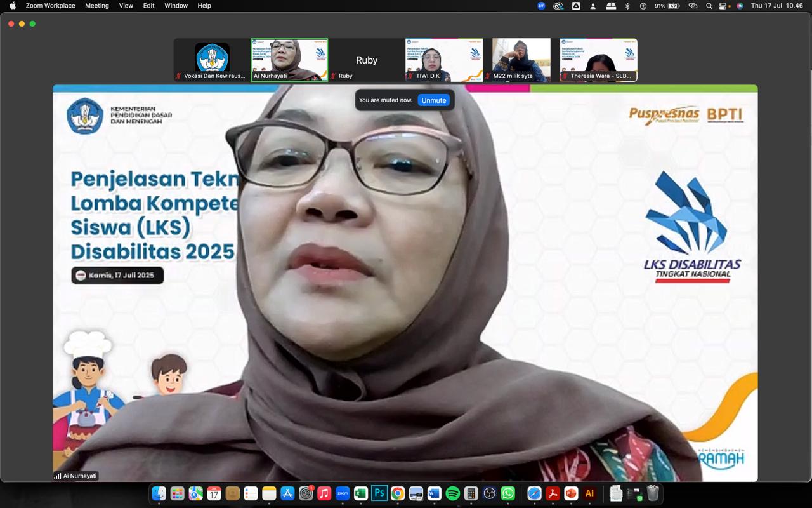Open App Store from the Dock
Image resolution: width=812 pixels, height=508 pixels.
tap(287, 493)
